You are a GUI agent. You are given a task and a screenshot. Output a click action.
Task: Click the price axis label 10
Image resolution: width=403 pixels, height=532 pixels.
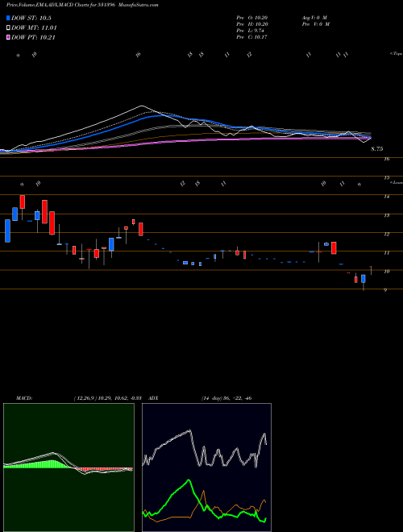pos(387,272)
